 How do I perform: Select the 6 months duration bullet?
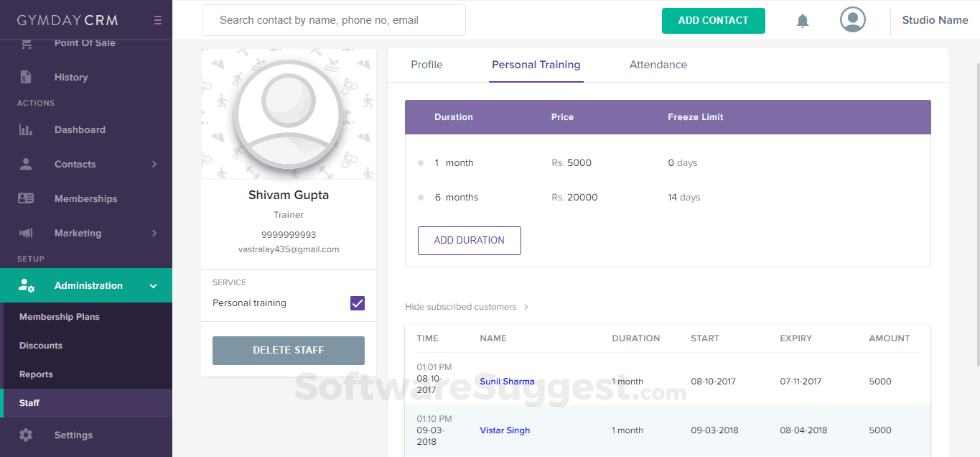click(421, 198)
